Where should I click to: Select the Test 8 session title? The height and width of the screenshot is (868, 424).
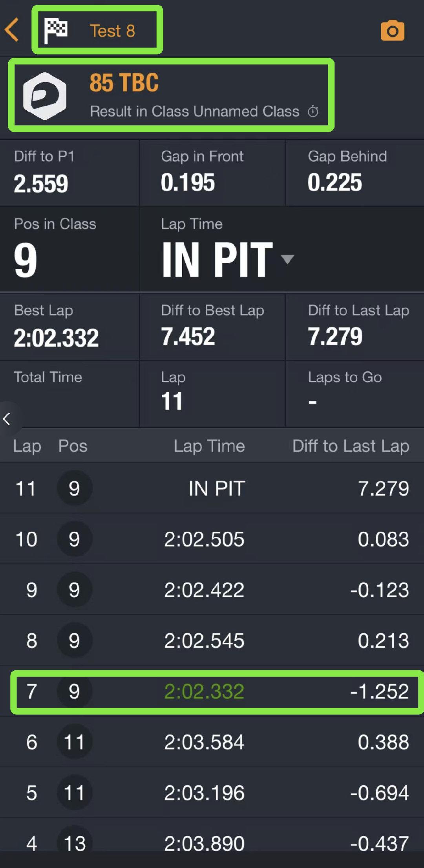click(112, 31)
